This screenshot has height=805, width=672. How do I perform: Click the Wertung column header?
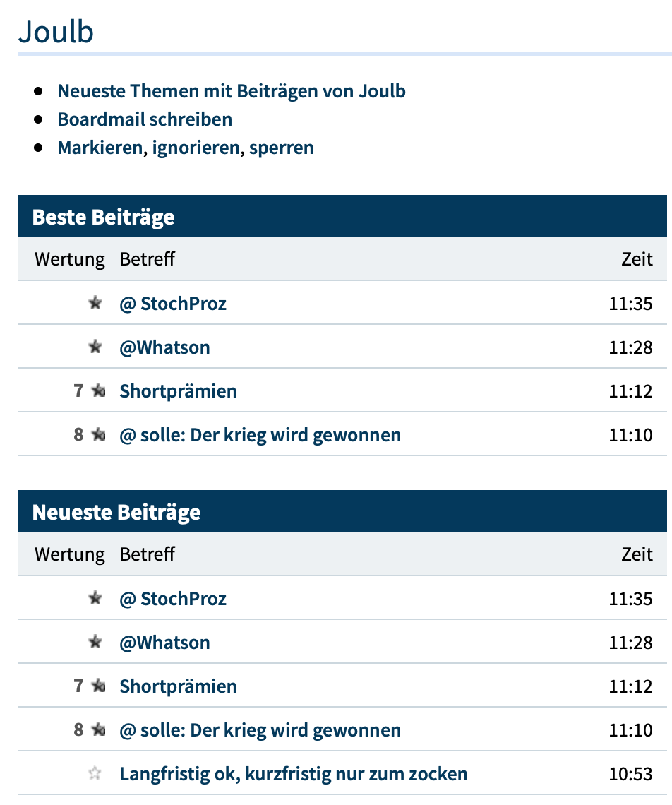[x=70, y=258]
